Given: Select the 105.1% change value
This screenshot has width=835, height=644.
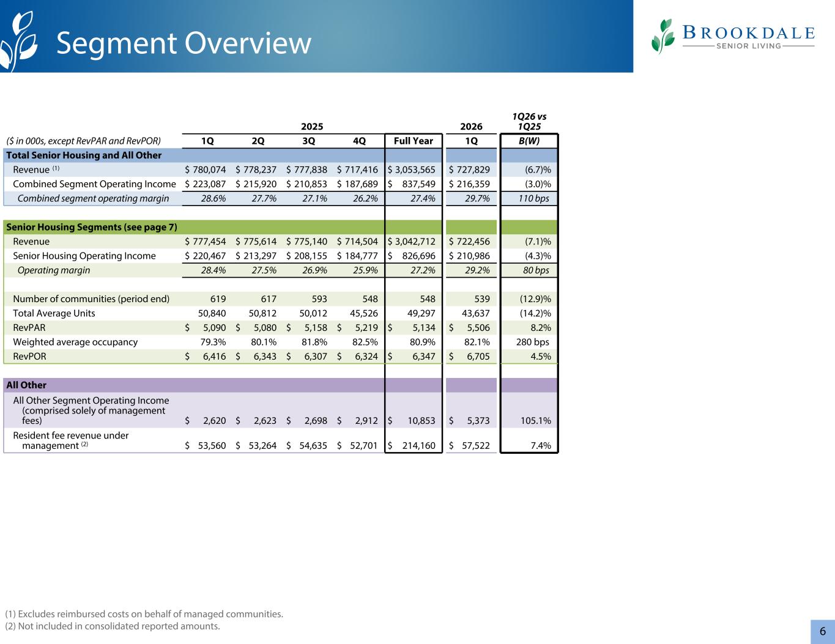Looking at the screenshot, I should click(536, 421).
